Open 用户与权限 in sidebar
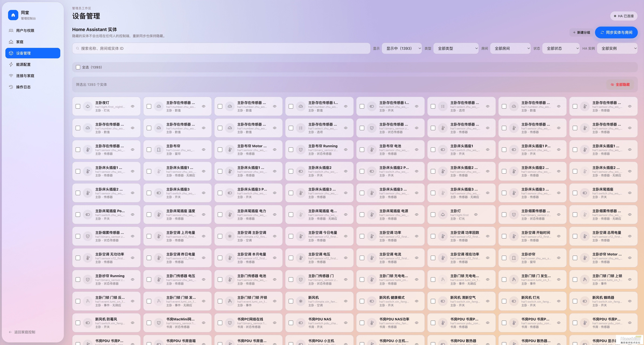Viewport: 644px width, 345px height. click(x=33, y=31)
